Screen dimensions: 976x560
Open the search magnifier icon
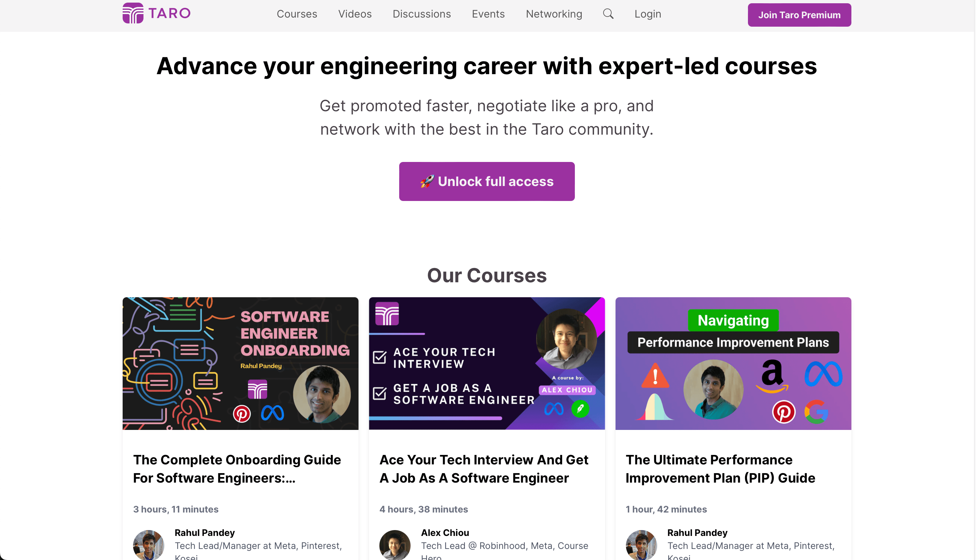pyautogui.click(x=608, y=14)
